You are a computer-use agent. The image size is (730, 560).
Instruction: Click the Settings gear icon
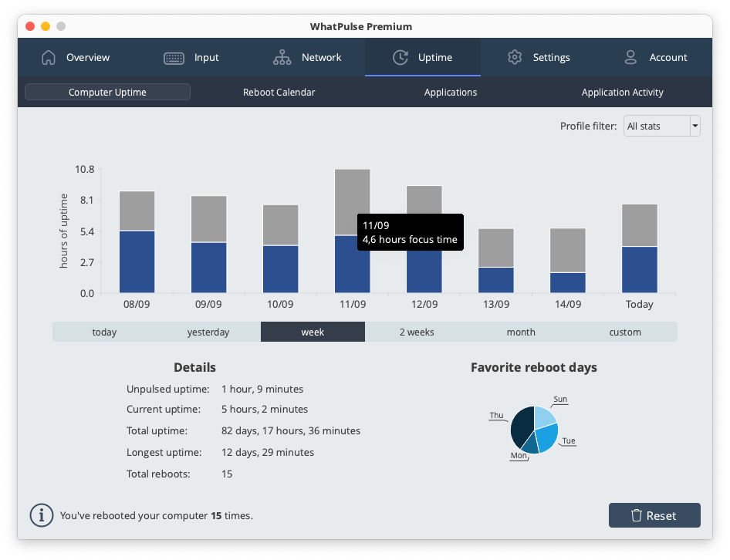[515, 58]
